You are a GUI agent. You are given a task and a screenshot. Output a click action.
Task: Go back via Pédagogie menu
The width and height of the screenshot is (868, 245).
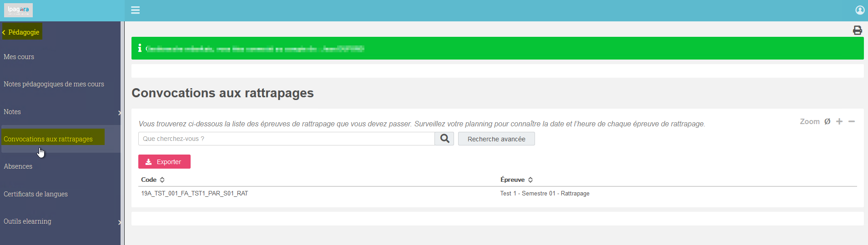coord(22,32)
